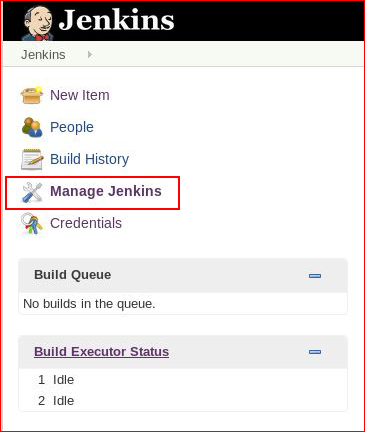
Task: Open the People link
Action: (x=72, y=127)
